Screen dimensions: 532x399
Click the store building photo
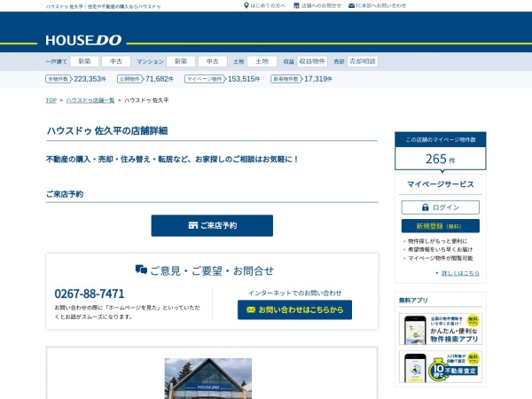point(208,379)
